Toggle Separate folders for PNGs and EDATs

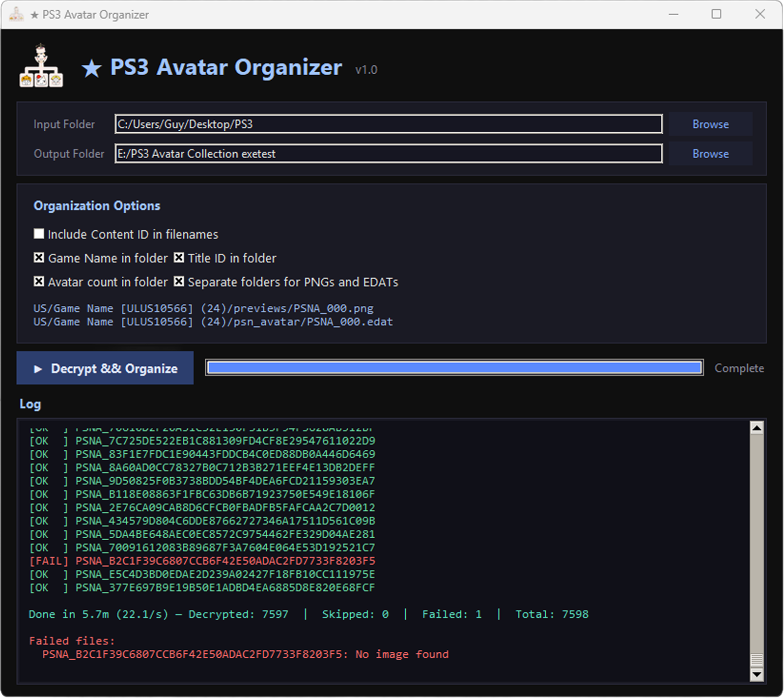[x=179, y=281]
